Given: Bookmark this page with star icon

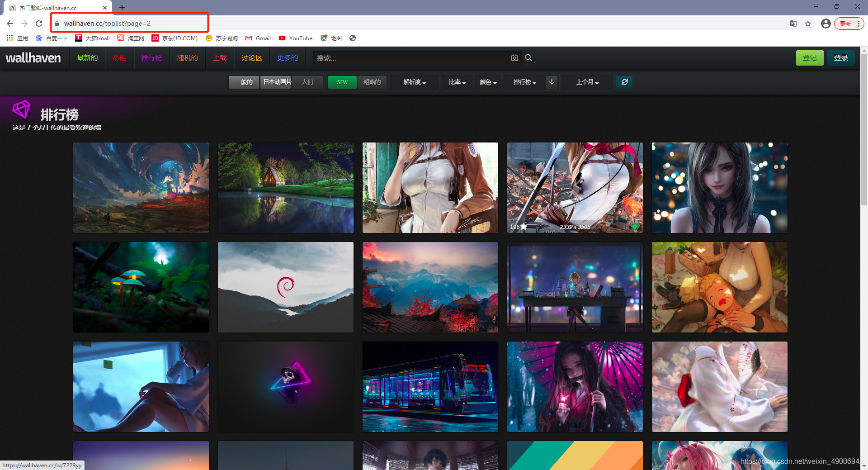Looking at the screenshot, I should (808, 24).
